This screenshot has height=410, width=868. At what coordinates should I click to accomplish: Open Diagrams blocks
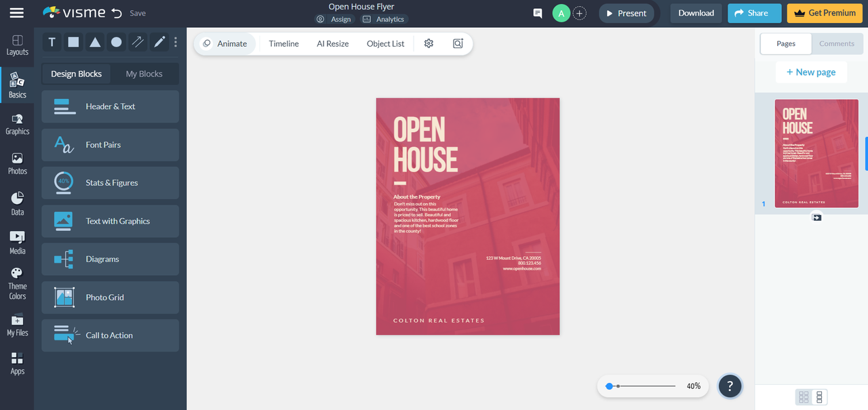[x=110, y=259]
